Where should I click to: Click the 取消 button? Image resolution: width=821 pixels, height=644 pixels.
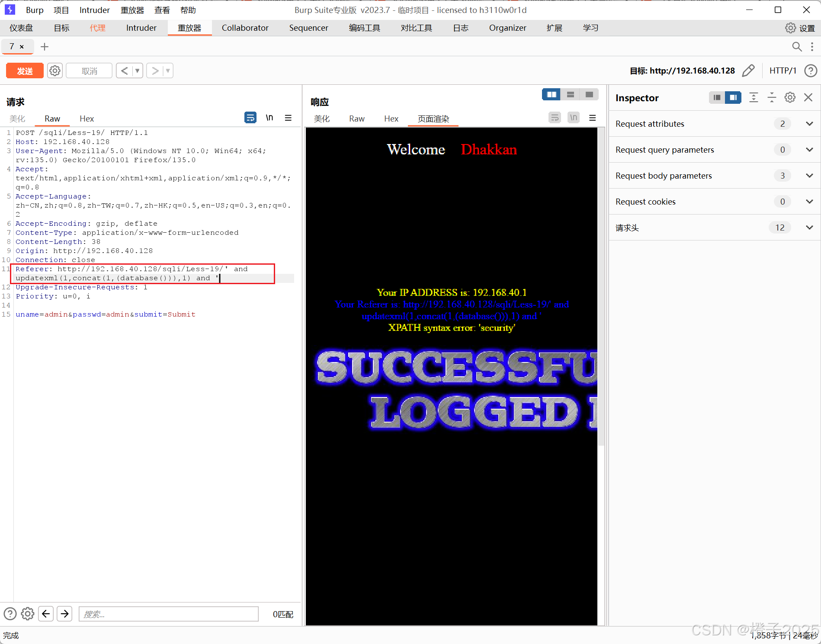[x=89, y=70]
